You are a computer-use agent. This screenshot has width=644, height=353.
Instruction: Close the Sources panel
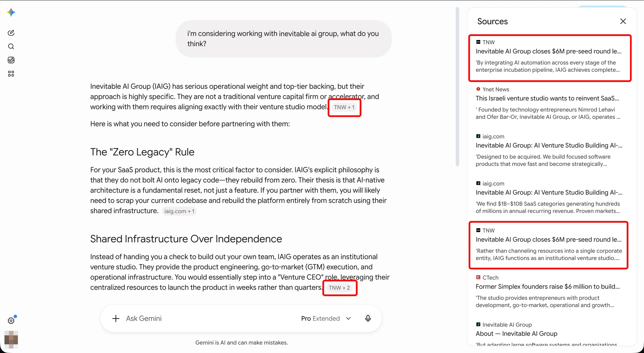pyautogui.click(x=623, y=21)
